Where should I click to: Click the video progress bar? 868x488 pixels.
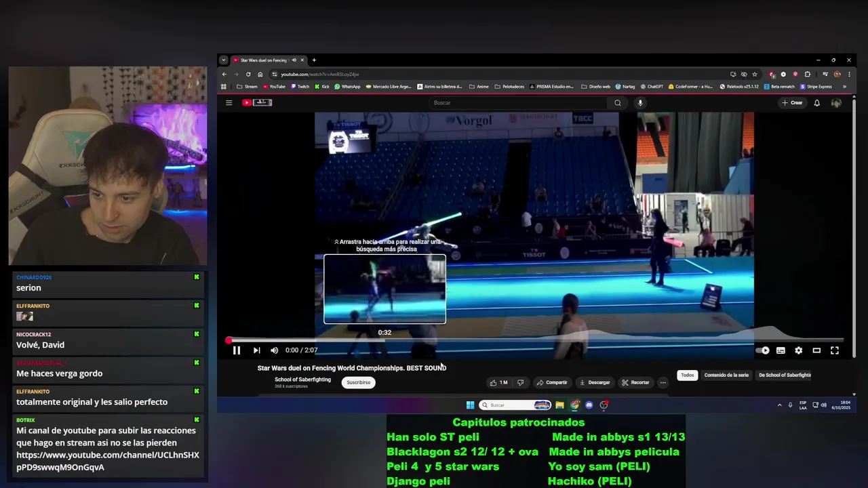pyautogui.click(x=536, y=340)
